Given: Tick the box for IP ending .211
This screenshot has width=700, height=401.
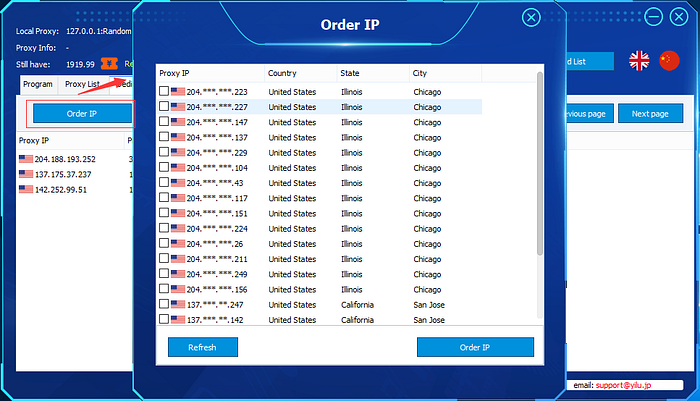Looking at the screenshot, I should point(164,258).
